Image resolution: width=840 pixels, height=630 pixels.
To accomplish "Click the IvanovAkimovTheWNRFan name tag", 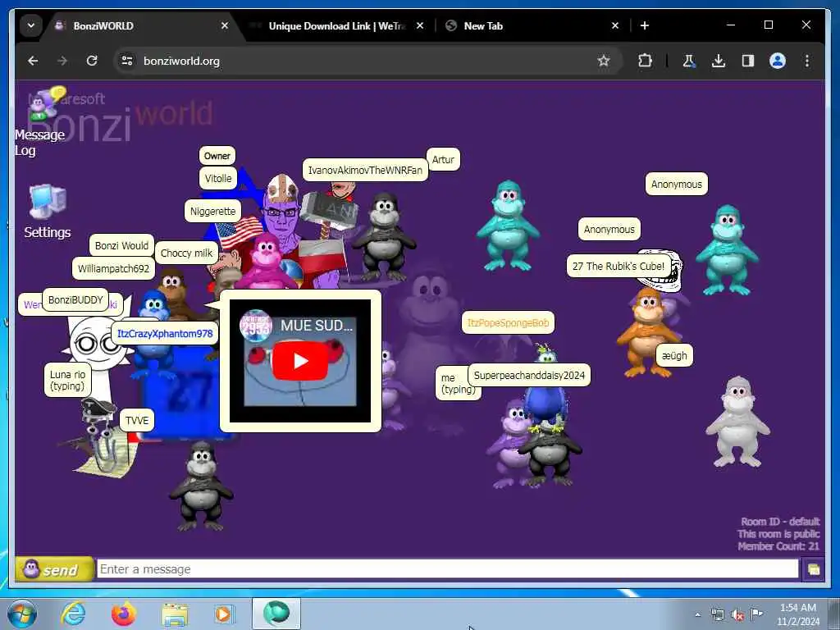I will (365, 171).
